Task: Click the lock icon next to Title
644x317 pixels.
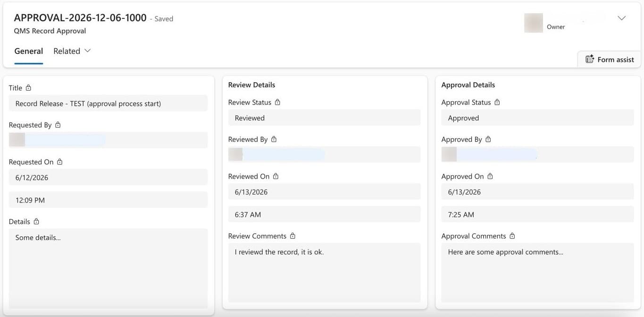Action: point(28,88)
